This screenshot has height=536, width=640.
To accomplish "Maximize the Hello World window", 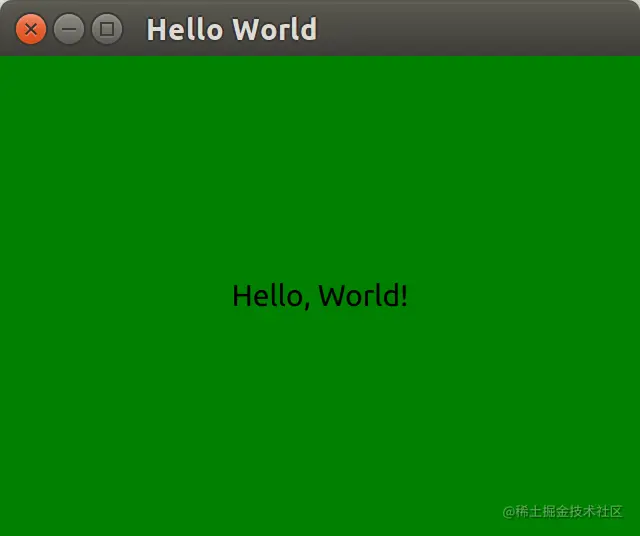I will click(x=107, y=29).
